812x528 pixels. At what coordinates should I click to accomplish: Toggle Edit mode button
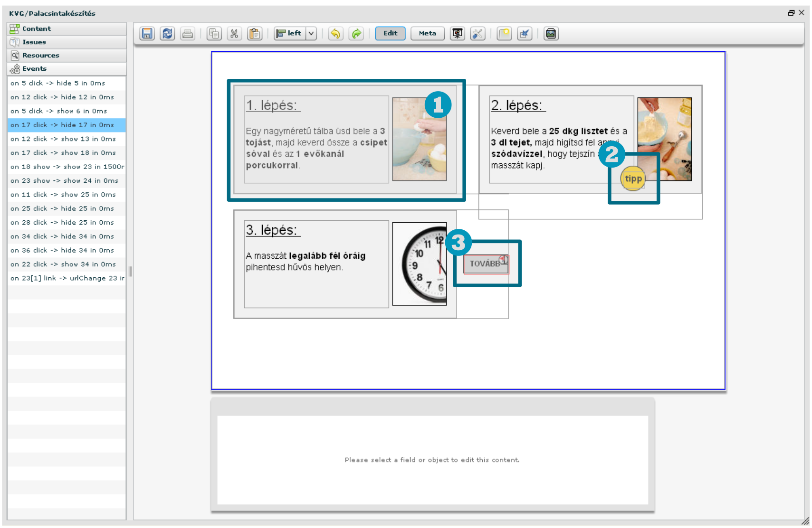coord(390,33)
